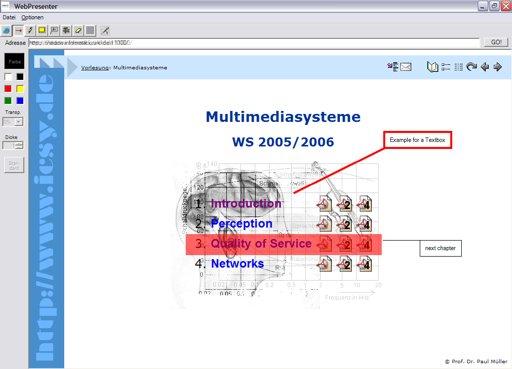
Task: Click the 'Multimediasysteme' slide title
Action: 283,117
